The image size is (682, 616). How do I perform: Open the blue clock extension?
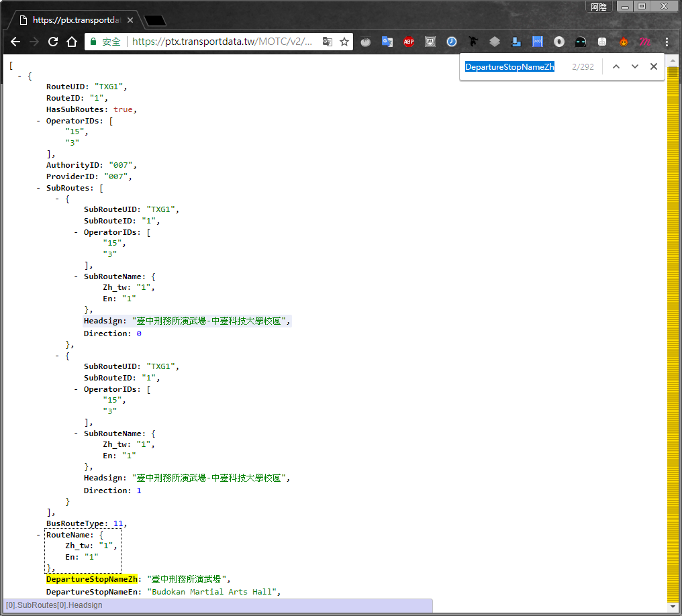(x=452, y=42)
